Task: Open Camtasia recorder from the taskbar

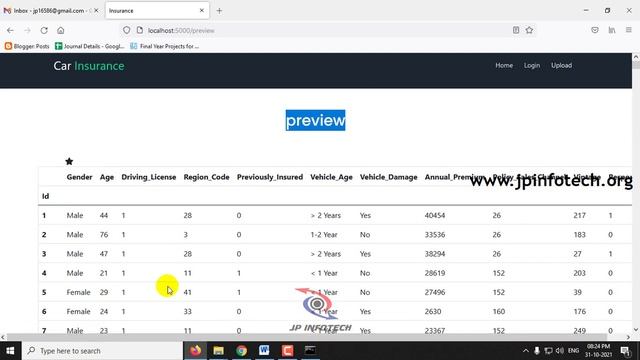Action: (x=287, y=351)
